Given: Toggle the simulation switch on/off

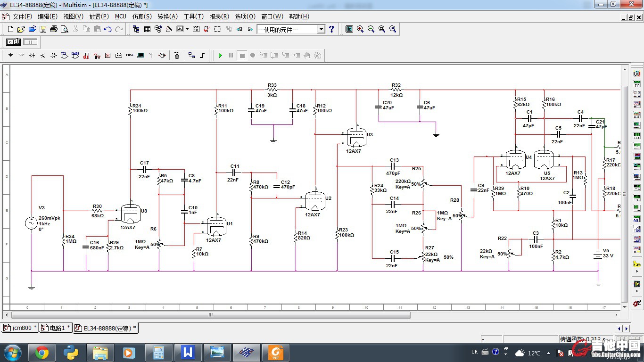Looking at the screenshot, I should pyautogui.click(x=13, y=42).
